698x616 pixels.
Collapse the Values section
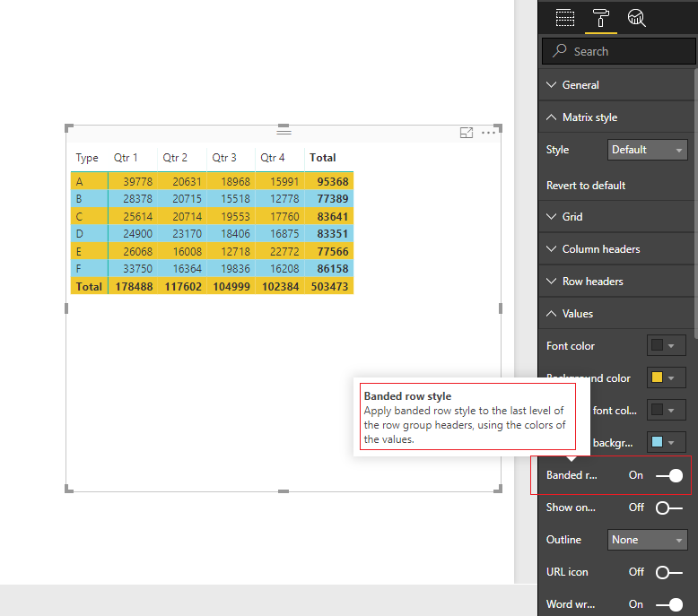(616, 314)
